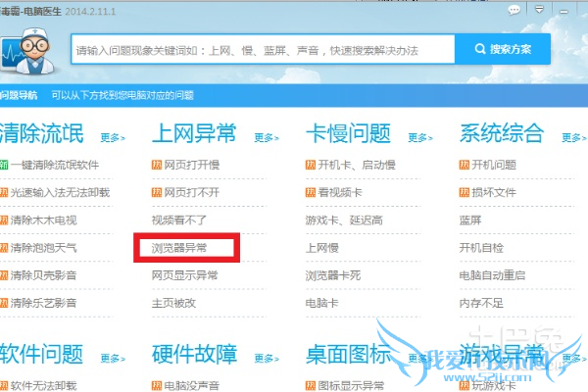
Task: Click the search keyword input field
Action: tap(263, 49)
